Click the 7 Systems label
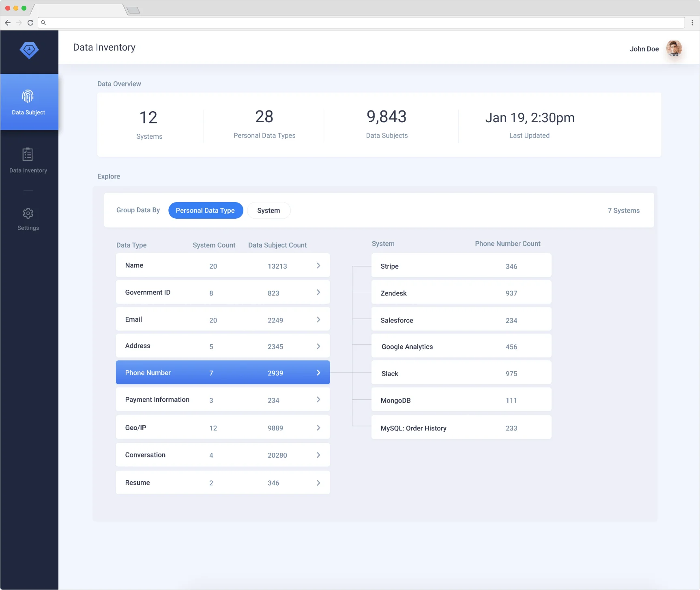Viewport: 700px width, 590px height. [x=624, y=210]
